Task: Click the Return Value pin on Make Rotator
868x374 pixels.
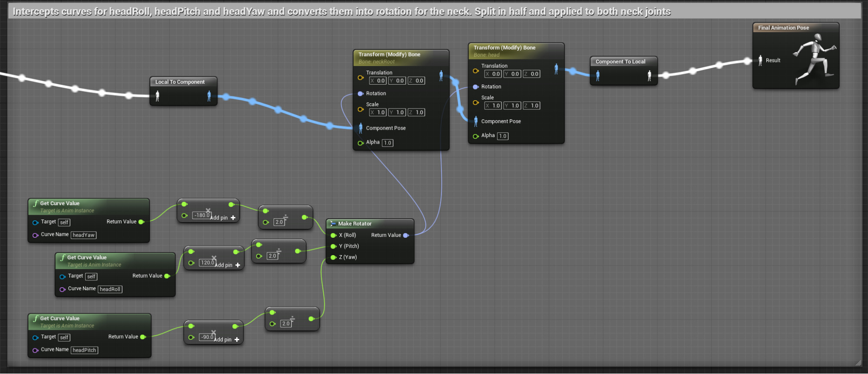Action: [406, 235]
